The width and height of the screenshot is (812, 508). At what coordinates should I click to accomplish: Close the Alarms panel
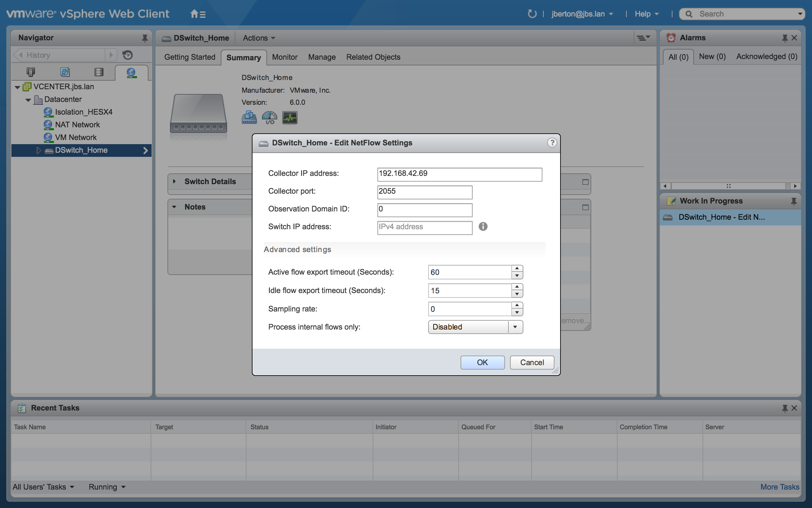(794, 38)
